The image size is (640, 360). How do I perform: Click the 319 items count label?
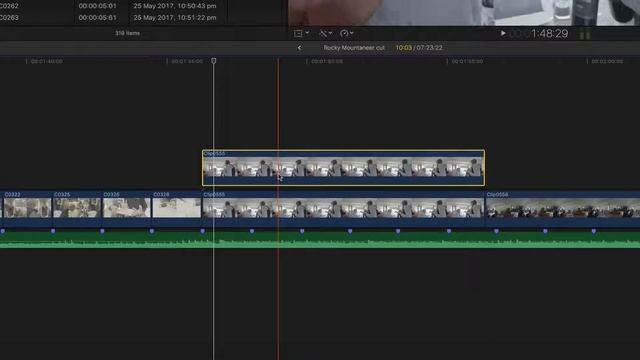(x=127, y=33)
